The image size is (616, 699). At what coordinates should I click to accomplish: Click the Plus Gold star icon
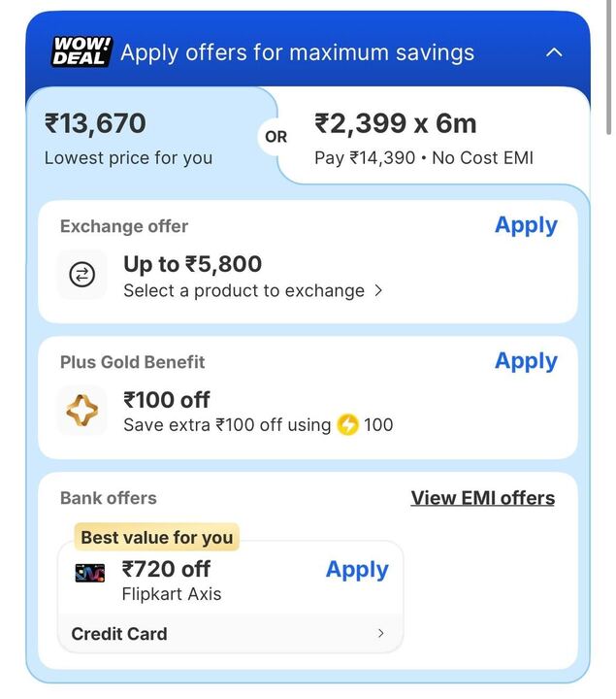[82, 412]
